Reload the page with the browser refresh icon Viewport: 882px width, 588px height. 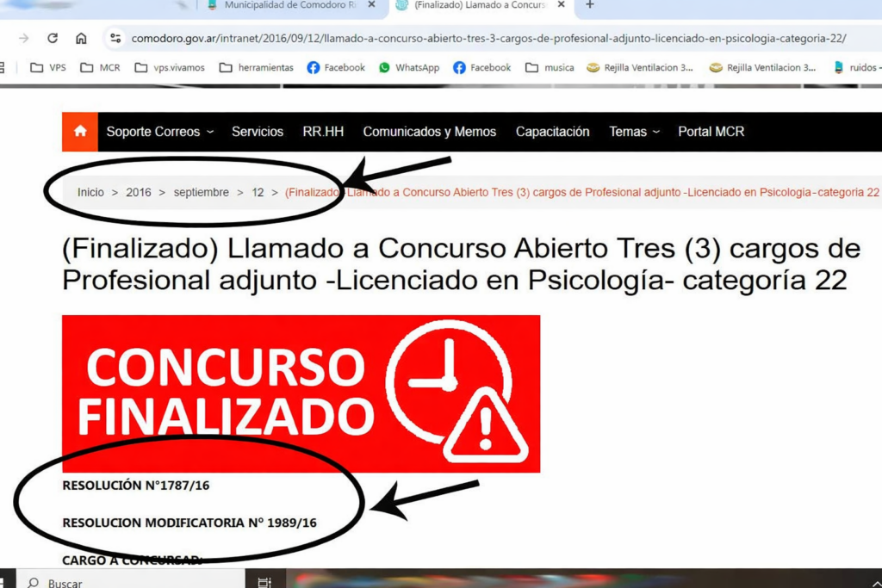coord(53,39)
